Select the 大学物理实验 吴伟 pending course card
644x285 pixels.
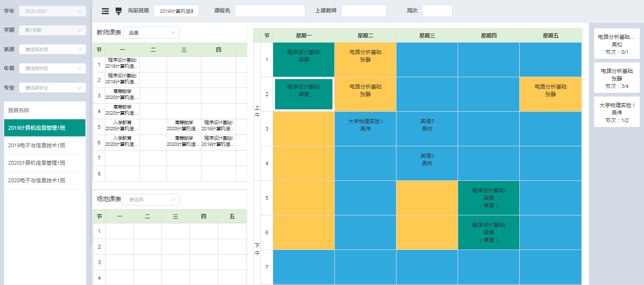[616, 113]
